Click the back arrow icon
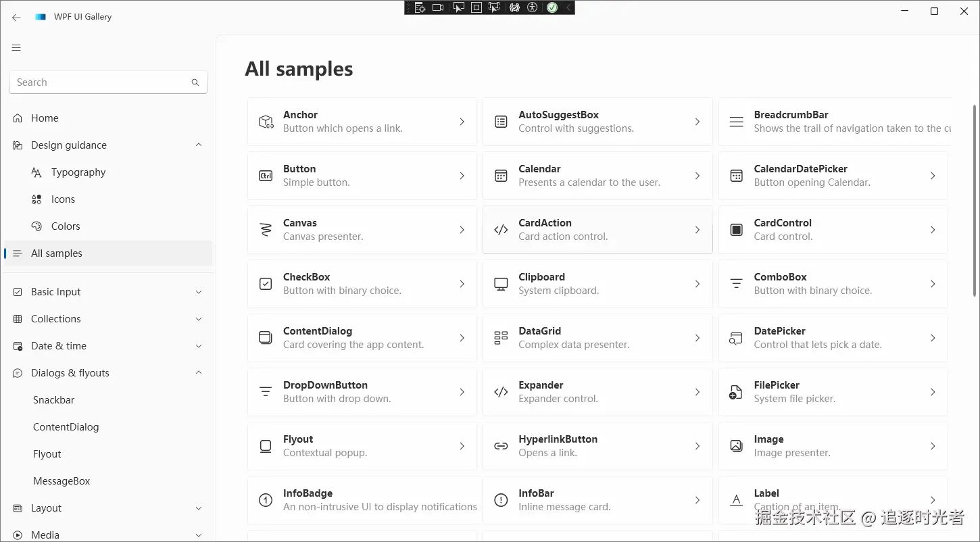 click(x=16, y=18)
